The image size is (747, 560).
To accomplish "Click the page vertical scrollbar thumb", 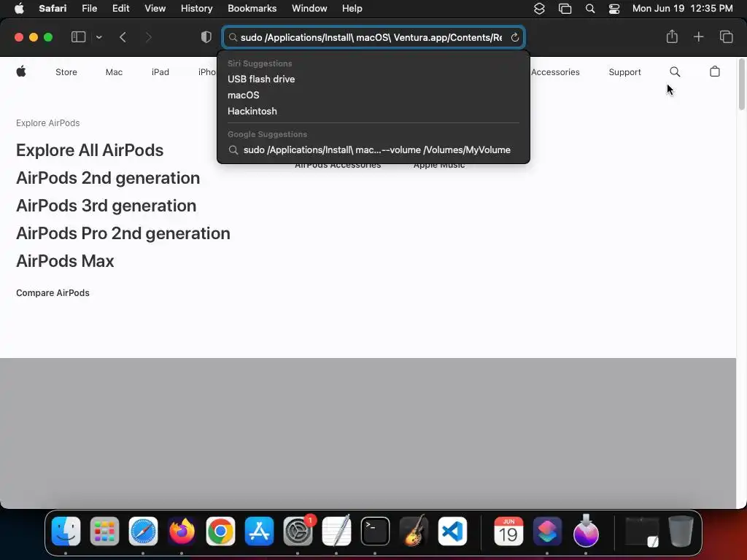I will 742,85.
